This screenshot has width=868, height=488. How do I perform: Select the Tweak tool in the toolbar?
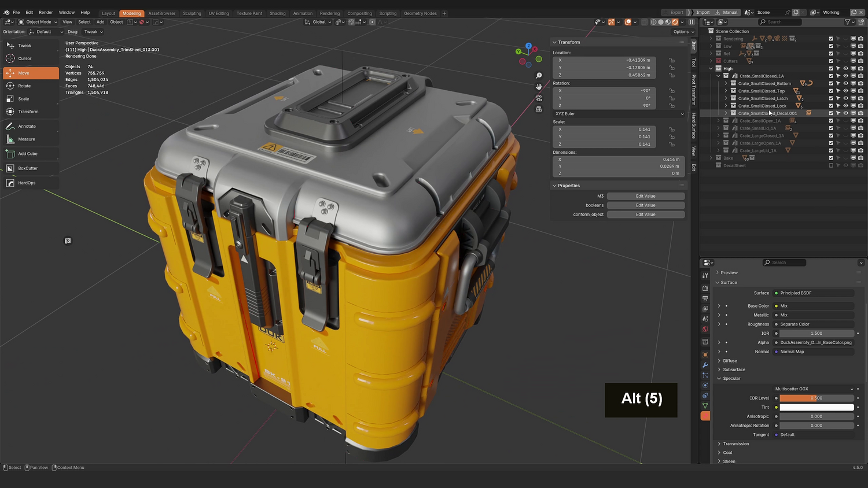pyautogui.click(x=31, y=46)
